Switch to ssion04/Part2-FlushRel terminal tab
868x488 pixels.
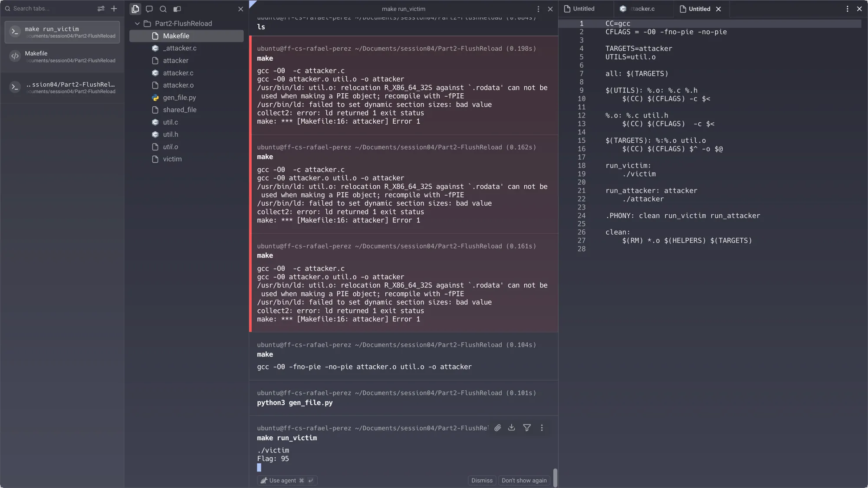tap(62, 88)
